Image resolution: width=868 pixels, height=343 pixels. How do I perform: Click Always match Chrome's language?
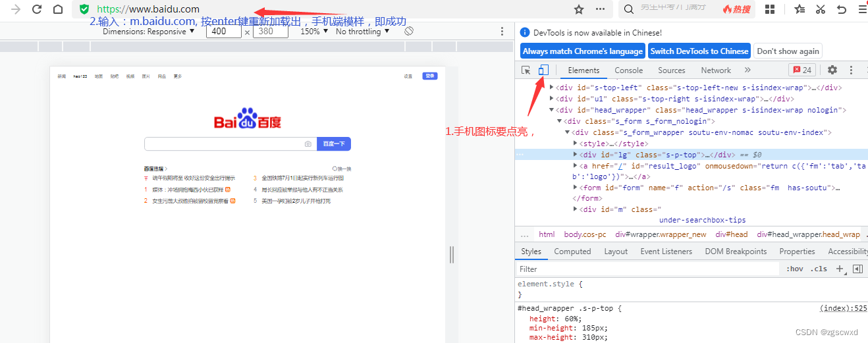pos(583,51)
